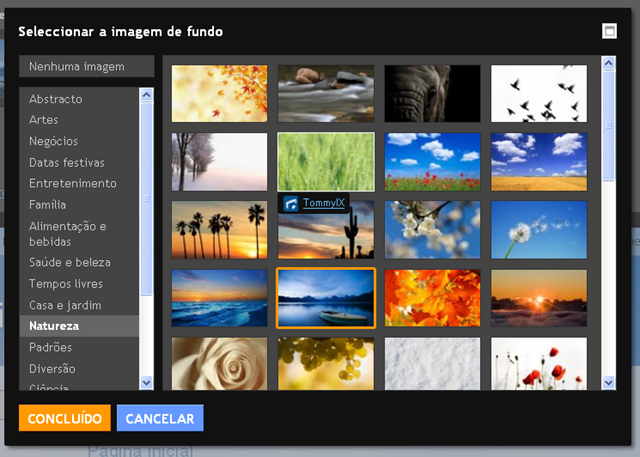Select the dandelion seeds thumbnail
The width and height of the screenshot is (640, 457).
click(539, 230)
